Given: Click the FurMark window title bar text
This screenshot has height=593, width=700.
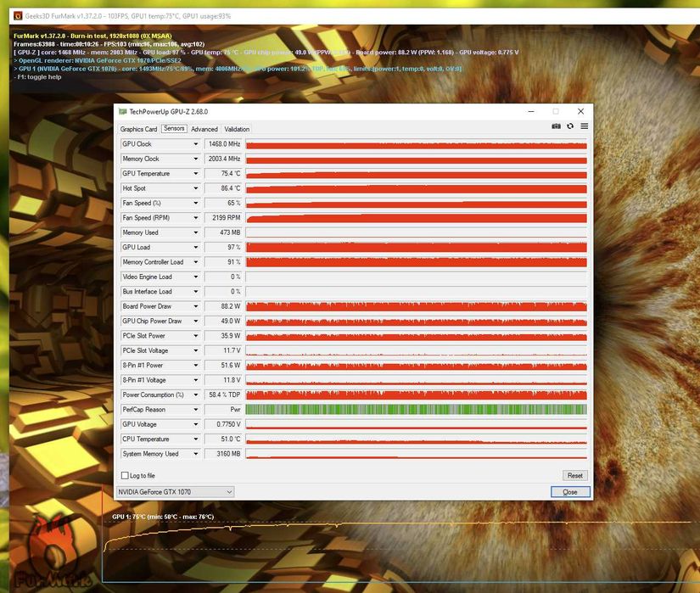Looking at the screenshot, I should coord(127,16).
